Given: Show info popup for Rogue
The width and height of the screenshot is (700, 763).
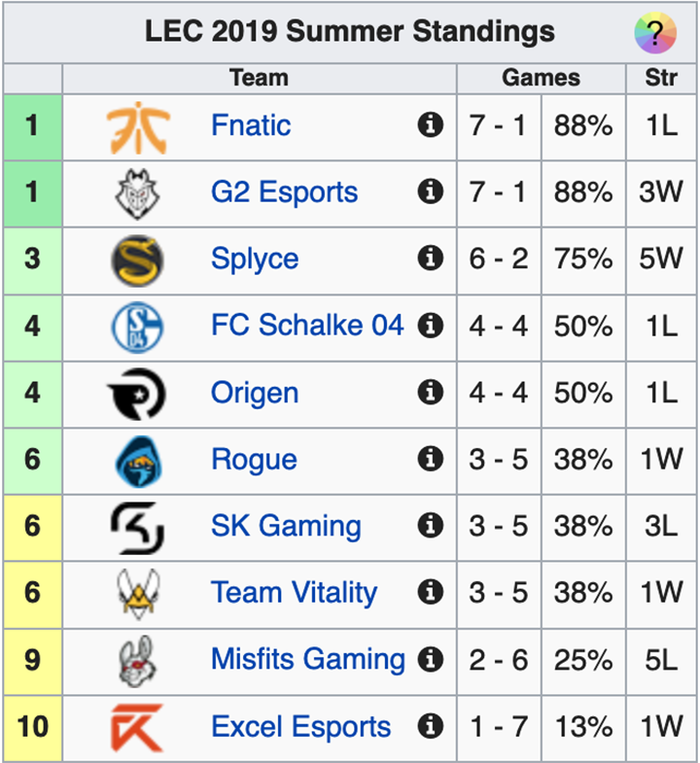Looking at the screenshot, I should pos(430,459).
